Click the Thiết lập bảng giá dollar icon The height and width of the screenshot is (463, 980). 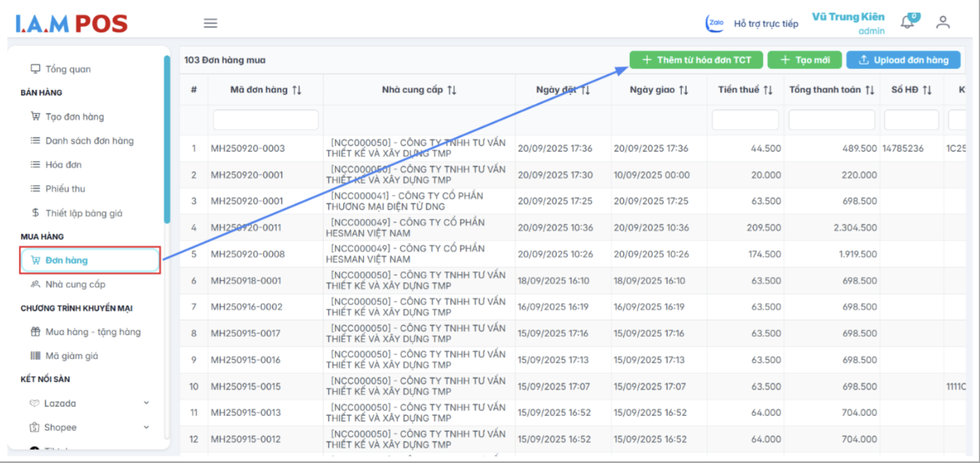(x=35, y=213)
